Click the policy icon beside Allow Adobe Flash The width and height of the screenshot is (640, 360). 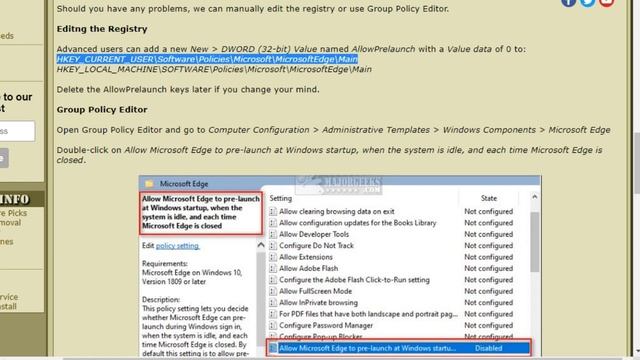[273, 269]
